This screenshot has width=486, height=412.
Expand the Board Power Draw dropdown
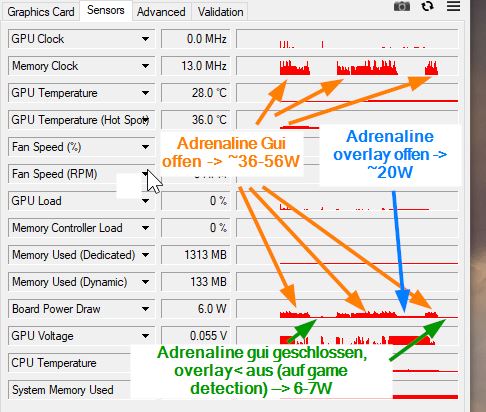[145, 309]
